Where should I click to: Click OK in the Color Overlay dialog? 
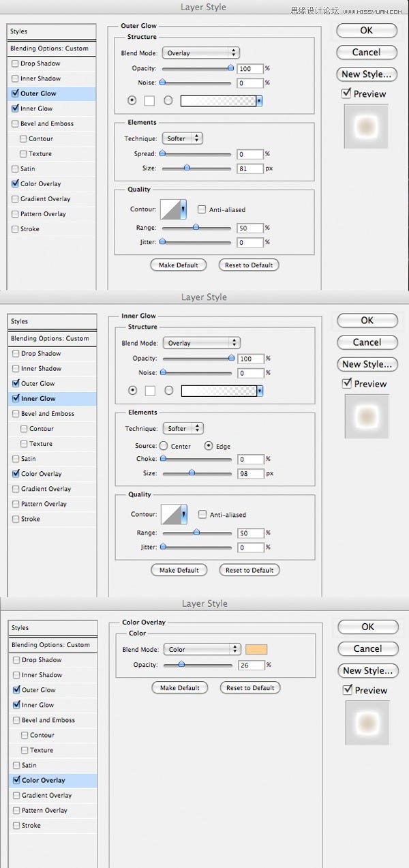click(x=368, y=627)
